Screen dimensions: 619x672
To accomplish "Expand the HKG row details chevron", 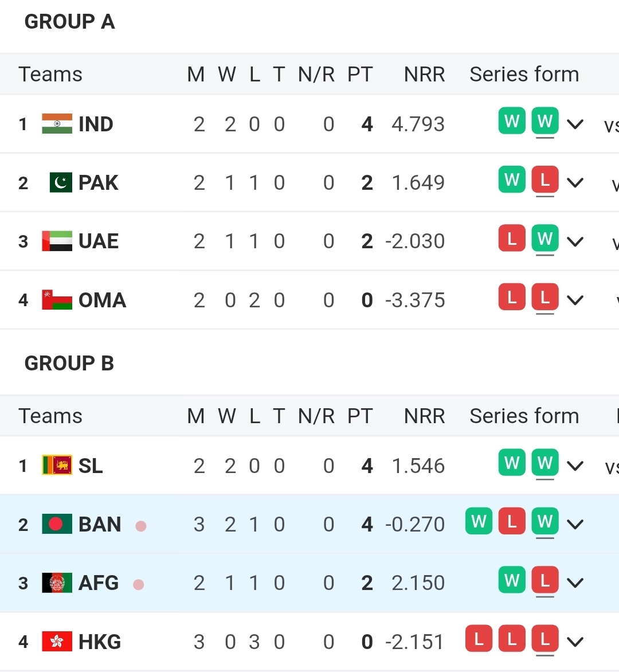I will click(575, 642).
